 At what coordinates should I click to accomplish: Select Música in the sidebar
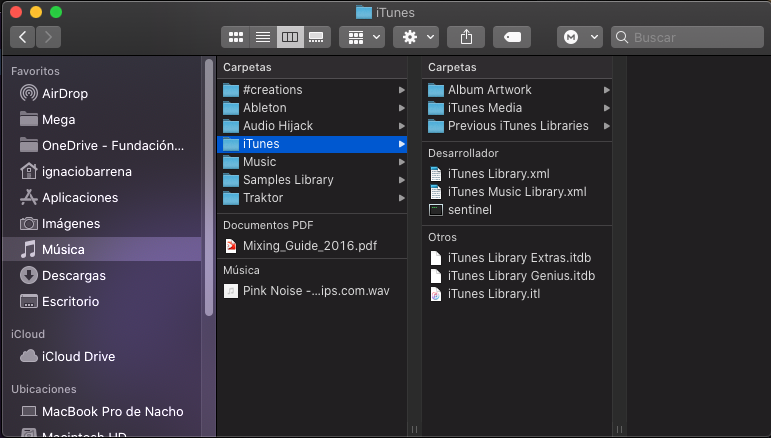[102, 249]
